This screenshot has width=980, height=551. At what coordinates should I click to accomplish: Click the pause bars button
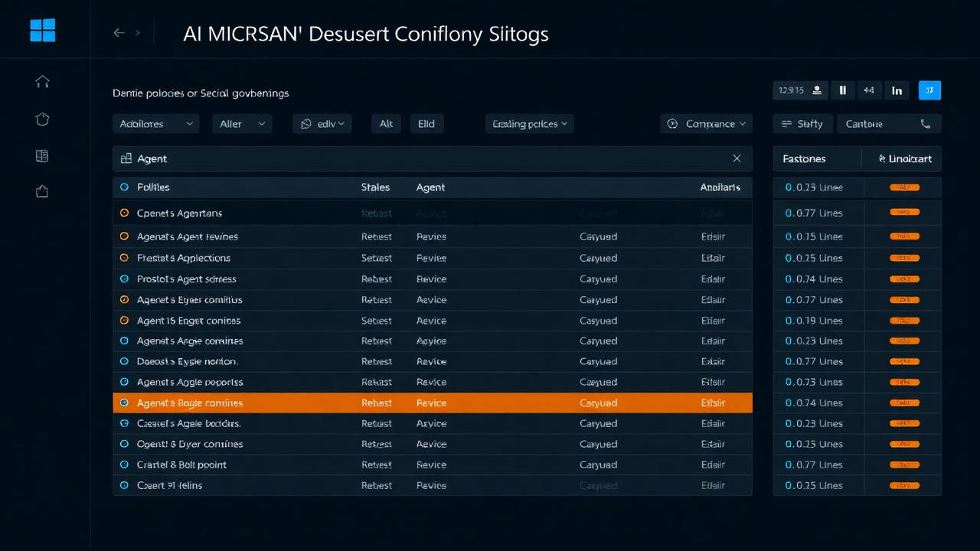(842, 90)
